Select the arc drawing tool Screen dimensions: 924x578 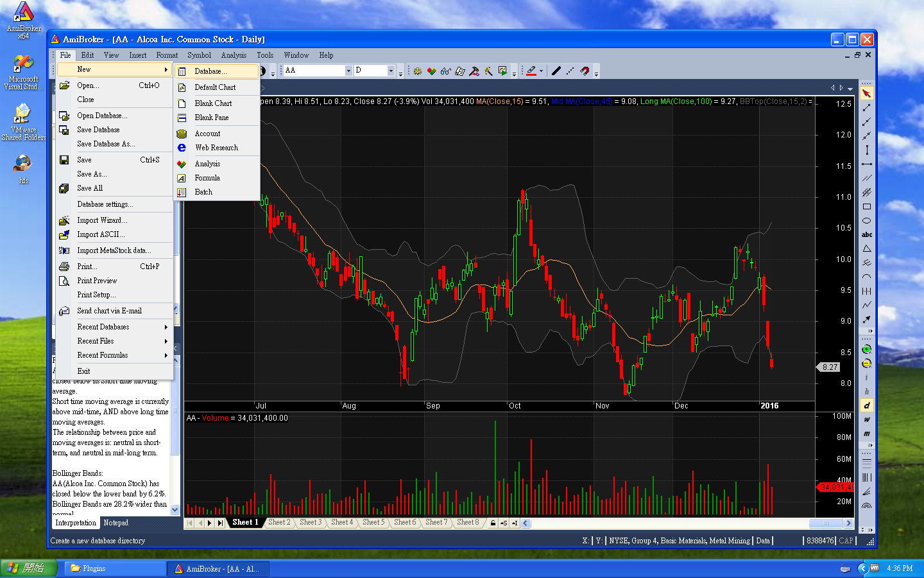tap(867, 277)
